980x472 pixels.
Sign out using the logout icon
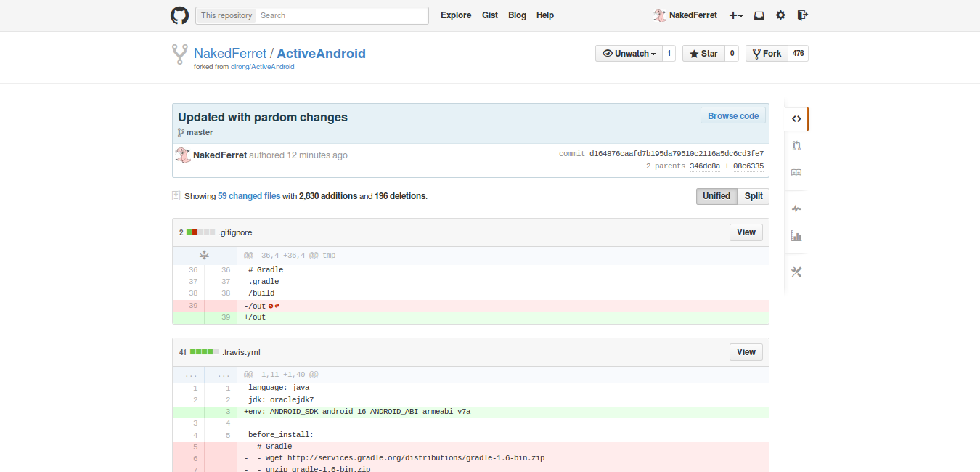[x=802, y=15]
